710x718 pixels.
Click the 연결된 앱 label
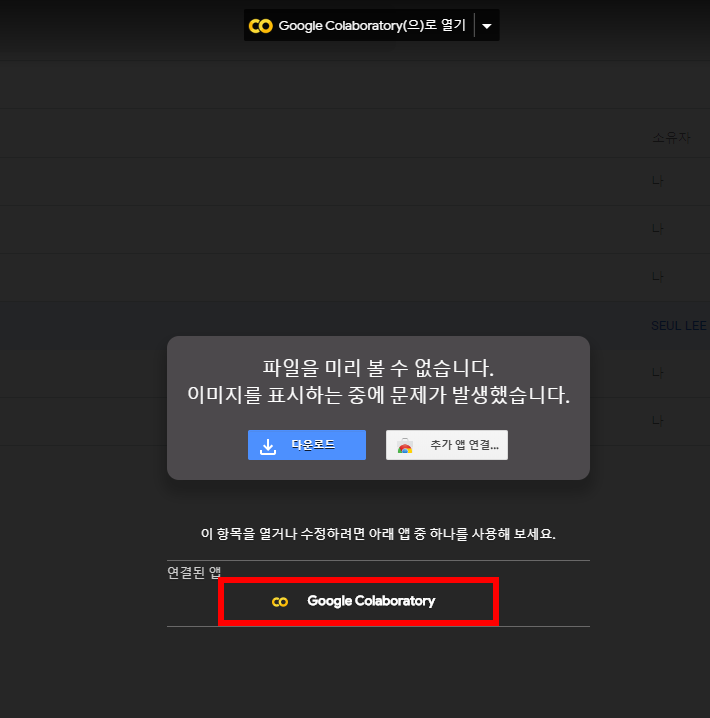(x=194, y=572)
